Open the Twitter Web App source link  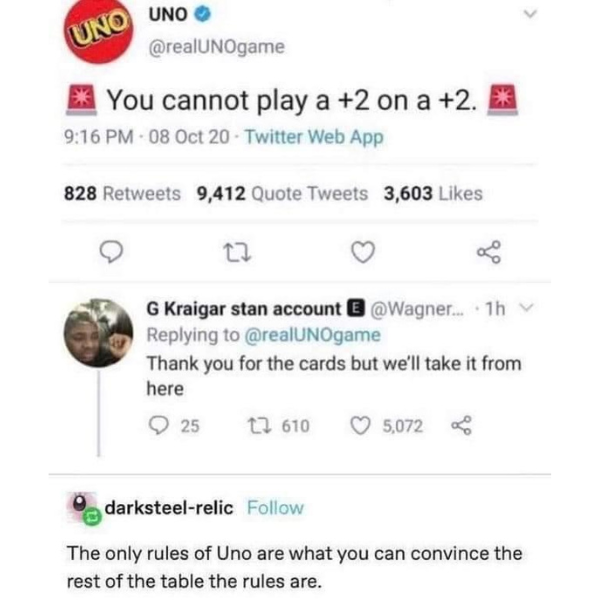click(x=314, y=137)
